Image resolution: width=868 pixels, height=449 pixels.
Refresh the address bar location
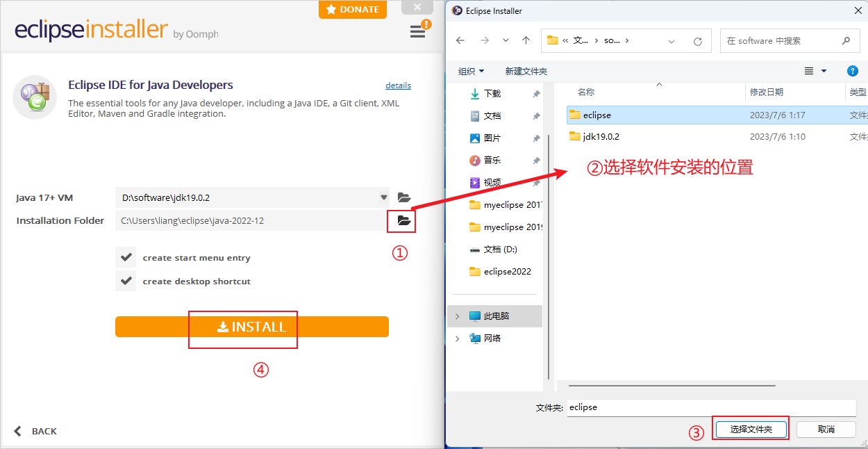pos(698,41)
